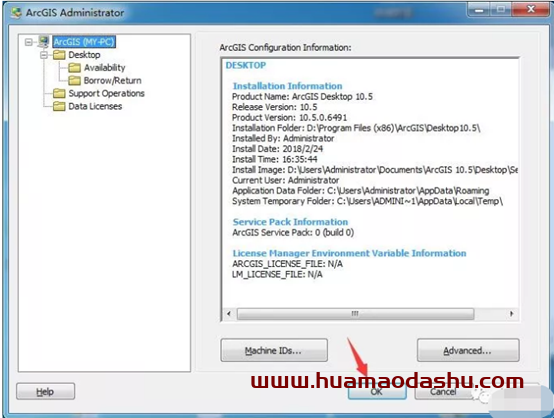Select the ArcGIS (MY-PC) tree item
Image resolution: width=554 pixels, height=418 pixels.
click(x=84, y=42)
